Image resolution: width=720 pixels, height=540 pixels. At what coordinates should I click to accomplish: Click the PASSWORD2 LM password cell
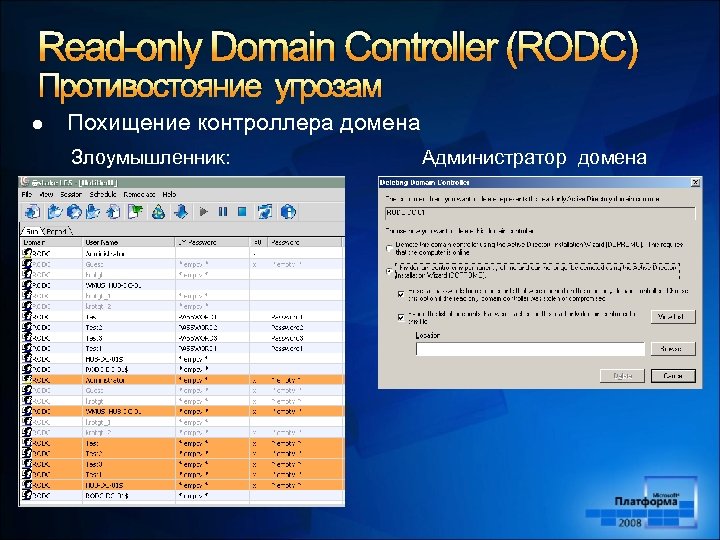pyautogui.click(x=213, y=327)
